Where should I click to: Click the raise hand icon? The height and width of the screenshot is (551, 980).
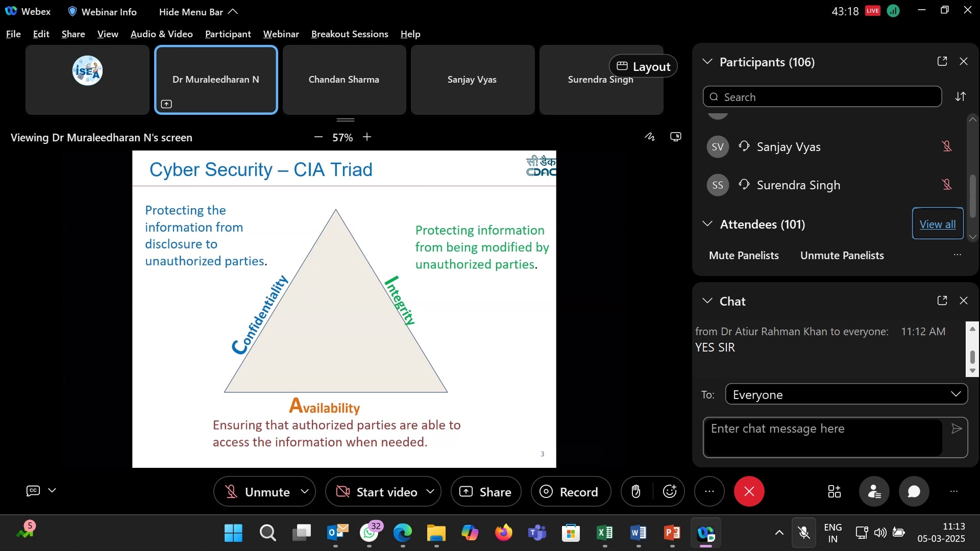click(635, 492)
